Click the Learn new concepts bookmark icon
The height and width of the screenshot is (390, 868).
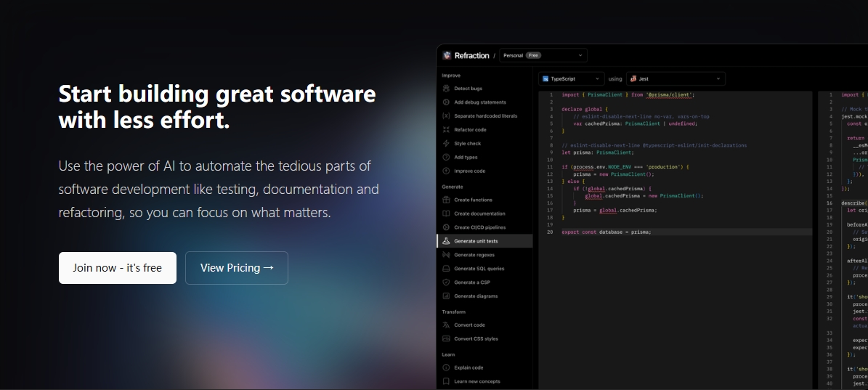446,381
